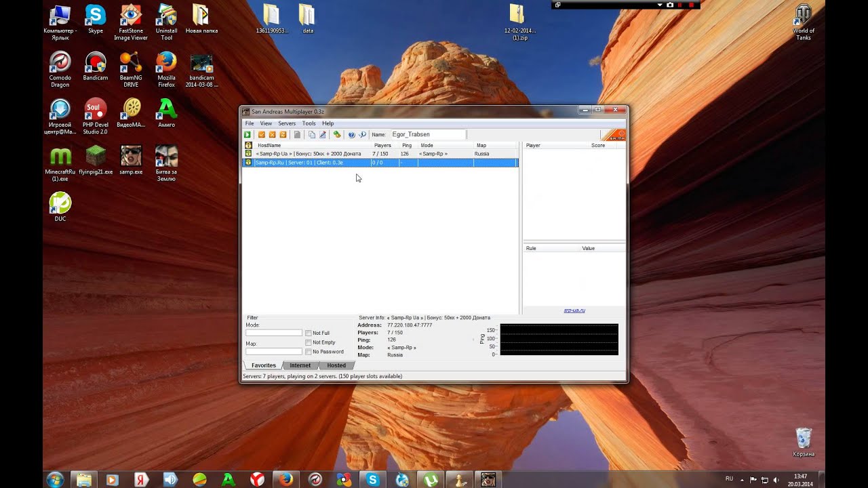
Task: Open Bandicam desktop shortcut
Action: coord(96,66)
